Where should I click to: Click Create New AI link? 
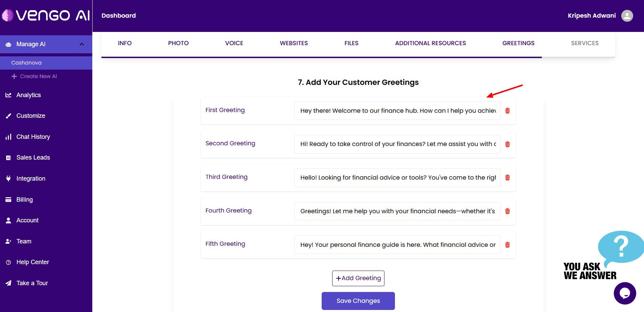(38, 76)
